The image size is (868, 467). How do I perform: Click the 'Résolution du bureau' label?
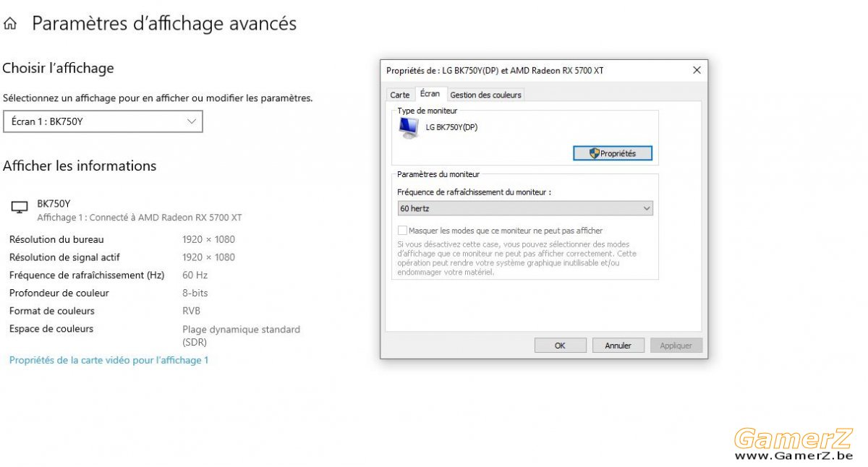[x=56, y=239]
